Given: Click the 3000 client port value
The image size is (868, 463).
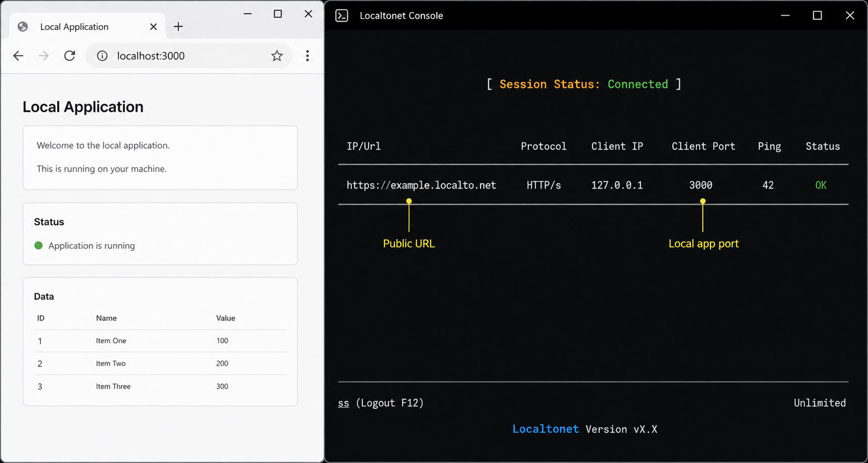Looking at the screenshot, I should tap(701, 186).
